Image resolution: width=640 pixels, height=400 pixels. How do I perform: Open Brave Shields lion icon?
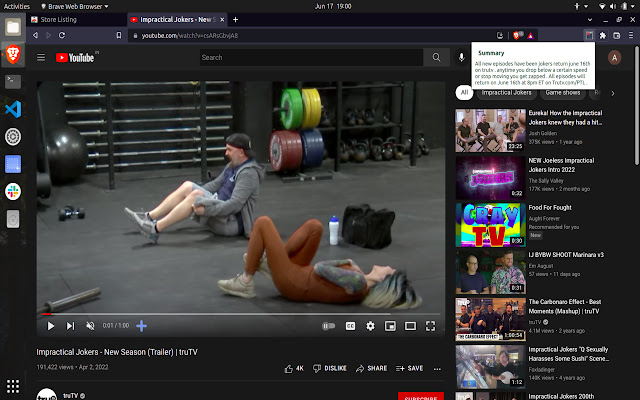517,36
